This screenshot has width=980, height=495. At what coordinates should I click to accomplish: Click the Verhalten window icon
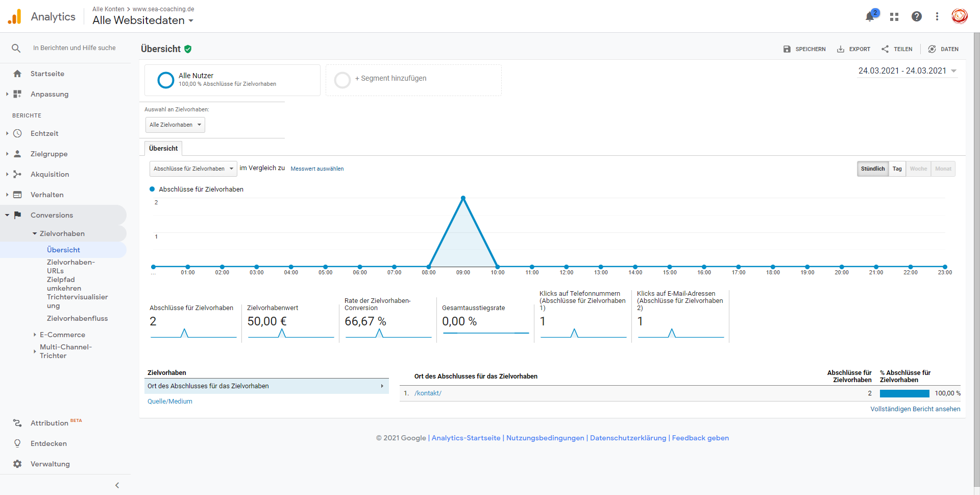(x=17, y=195)
